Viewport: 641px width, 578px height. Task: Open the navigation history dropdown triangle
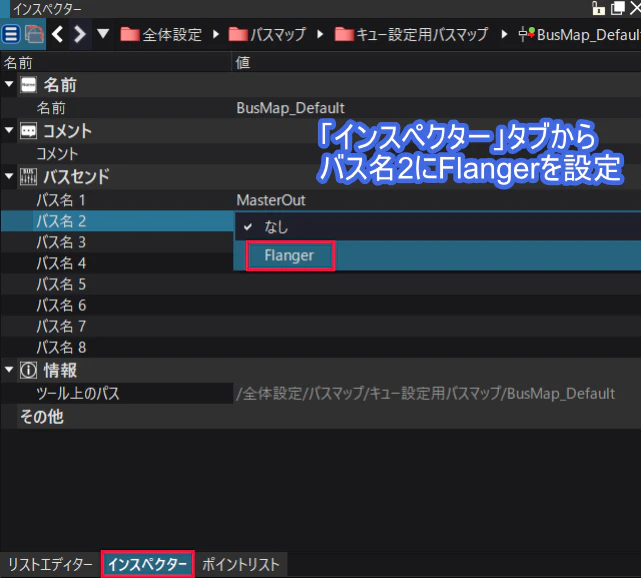coord(103,34)
